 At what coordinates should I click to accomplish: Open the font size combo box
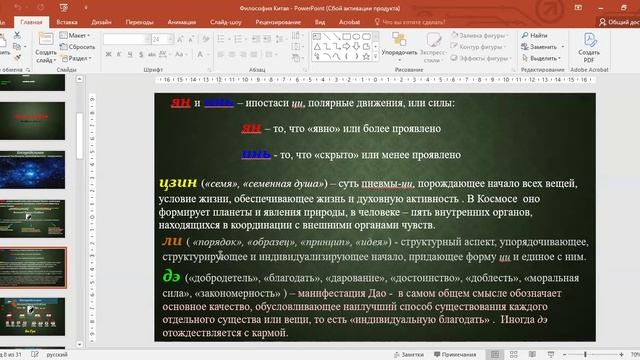point(162,39)
